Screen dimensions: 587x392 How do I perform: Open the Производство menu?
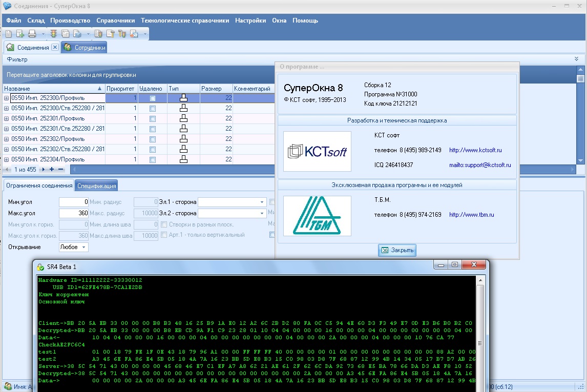coord(70,20)
